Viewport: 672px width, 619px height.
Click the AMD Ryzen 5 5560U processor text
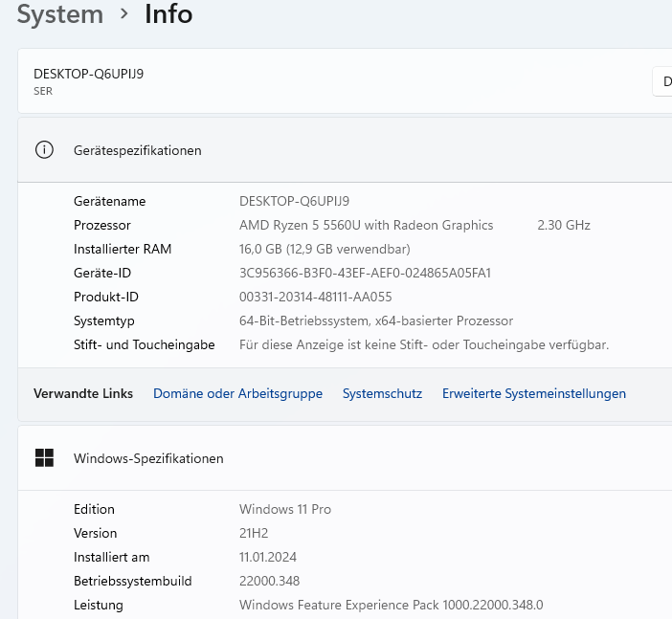[366, 225]
